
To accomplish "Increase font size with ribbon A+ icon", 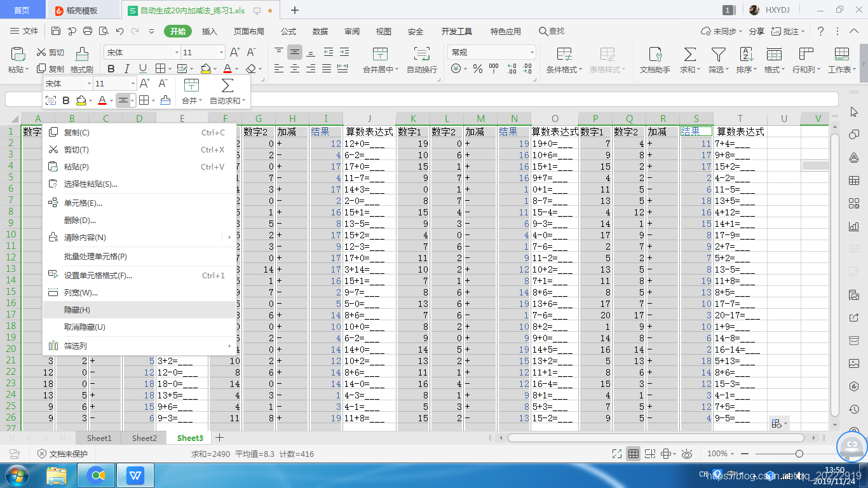I will point(234,52).
